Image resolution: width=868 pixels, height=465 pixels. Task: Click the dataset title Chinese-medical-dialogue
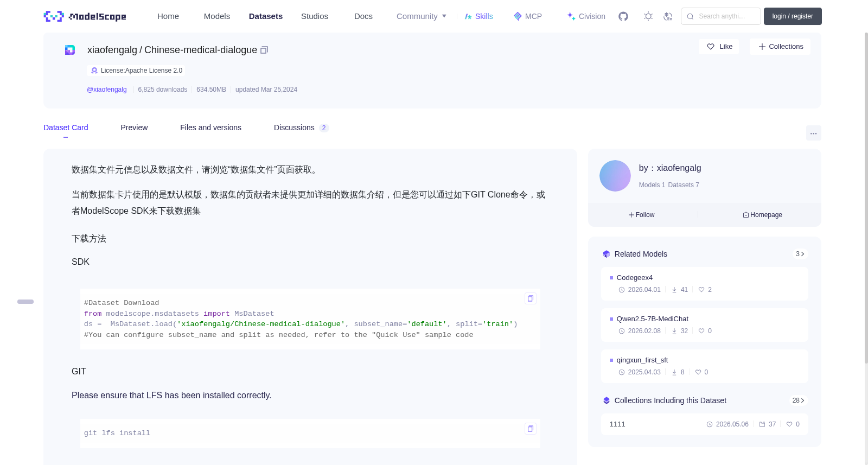(x=201, y=50)
